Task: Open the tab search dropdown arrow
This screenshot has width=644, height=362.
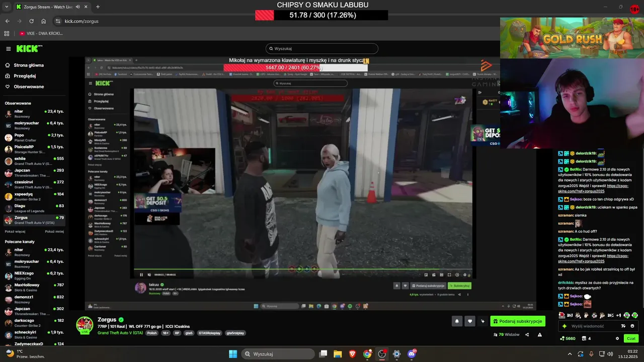Action: coord(7,7)
